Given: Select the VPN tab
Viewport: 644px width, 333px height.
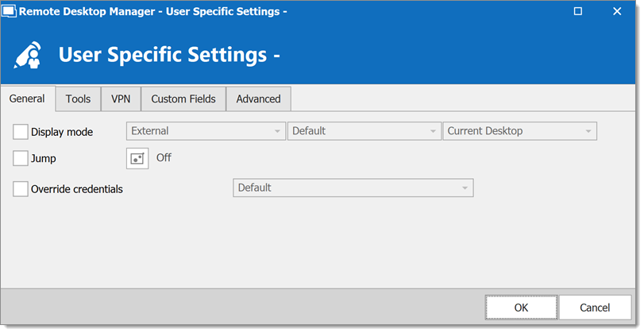Looking at the screenshot, I should [121, 99].
